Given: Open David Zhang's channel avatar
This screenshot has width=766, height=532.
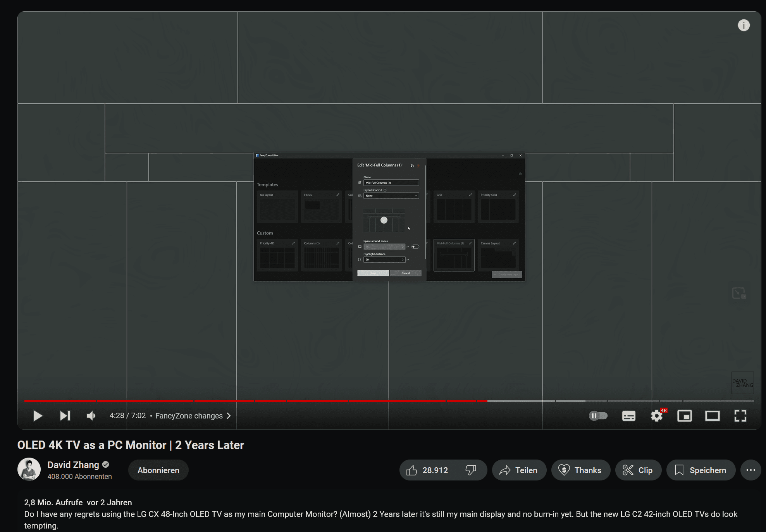Looking at the screenshot, I should tap(29, 469).
